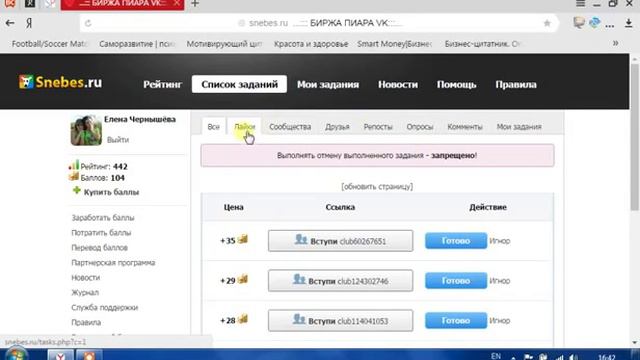Screen dimensions: 640x360
Task: Click coin icon in +35 row
Action: pos(243,239)
